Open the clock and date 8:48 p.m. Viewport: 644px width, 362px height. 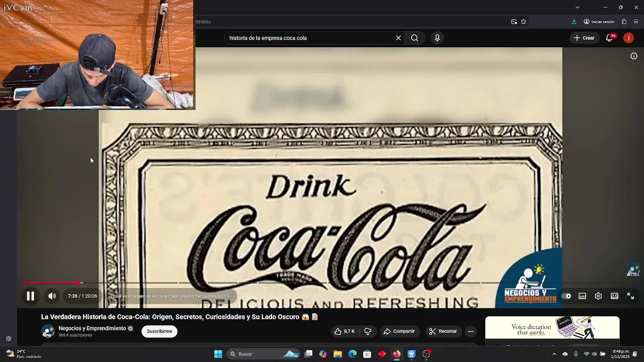[620, 354]
